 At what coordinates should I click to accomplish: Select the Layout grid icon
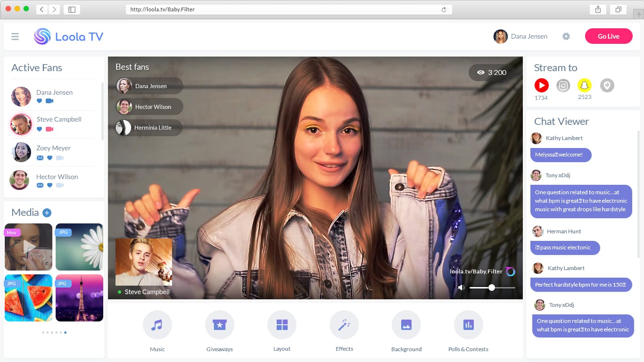tap(282, 325)
